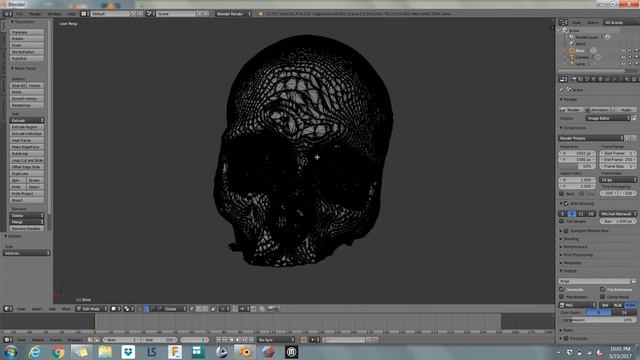Click the Loop Cut and Slide button
Viewport: 640px width, 360px height.
pyautogui.click(x=27, y=160)
